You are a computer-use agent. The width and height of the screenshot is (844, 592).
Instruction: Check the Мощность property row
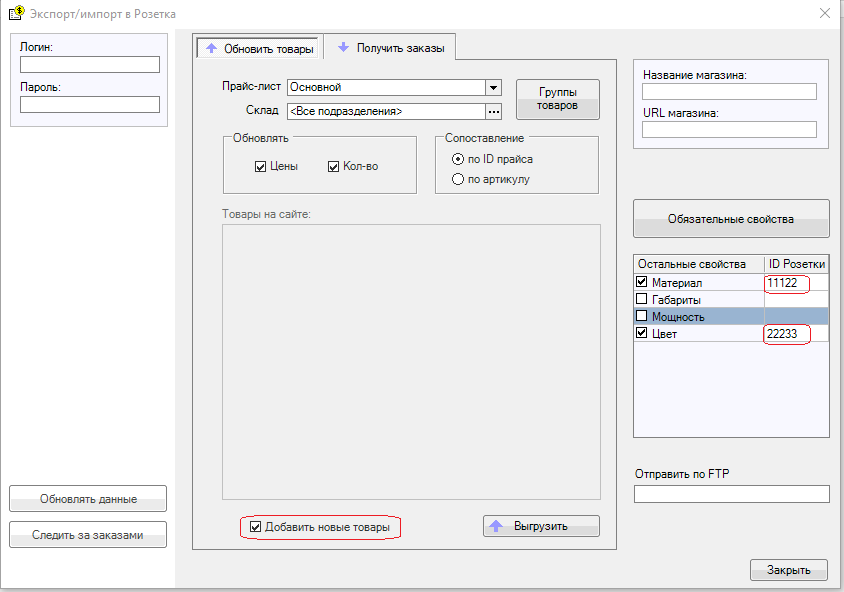642,316
